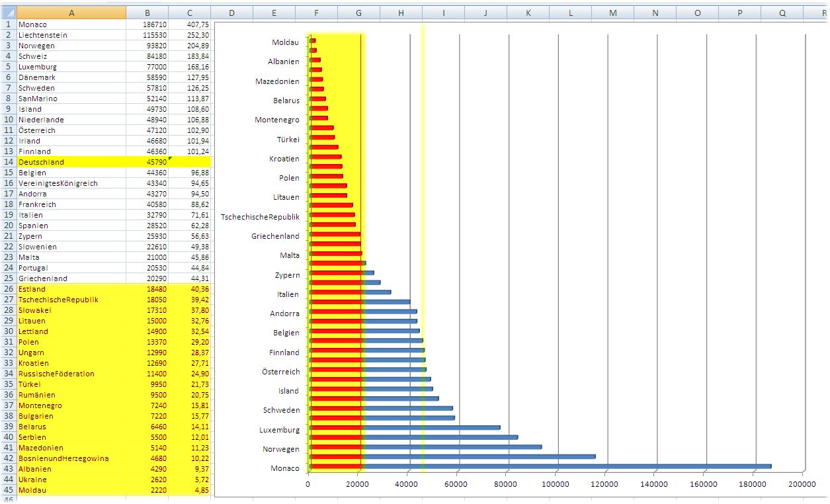Select the BosnienundHerzegowina cell
Viewport: 830px width, 504px height.
click(x=71, y=458)
